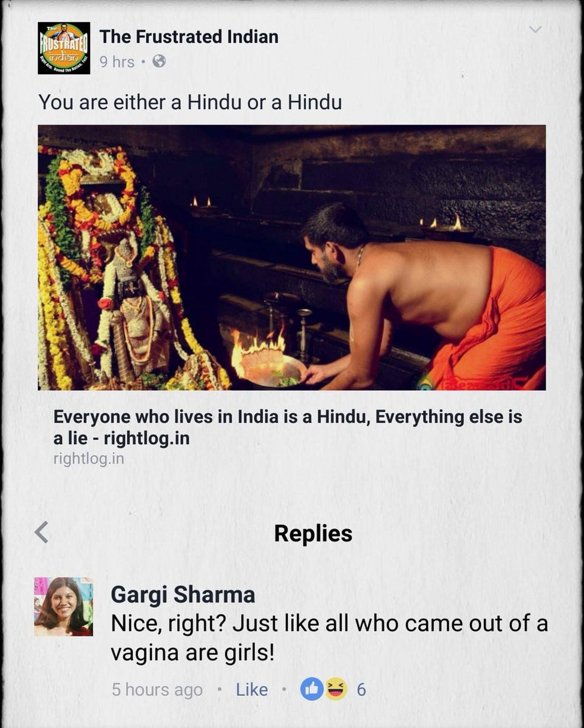Screen dimensions: 584x728
Task: Click the laughing Haha reaction icon
Action: click(335, 689)
